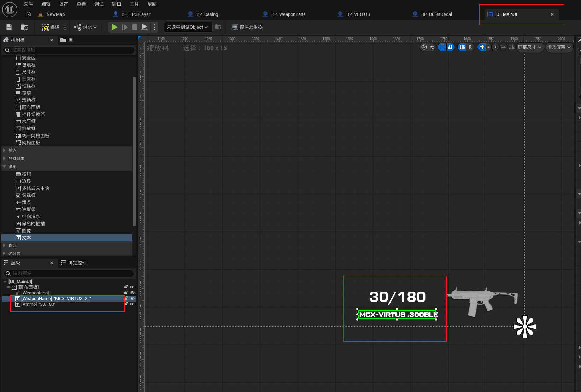Click the home icon beside NewMap tab

(x=29, y=14)
